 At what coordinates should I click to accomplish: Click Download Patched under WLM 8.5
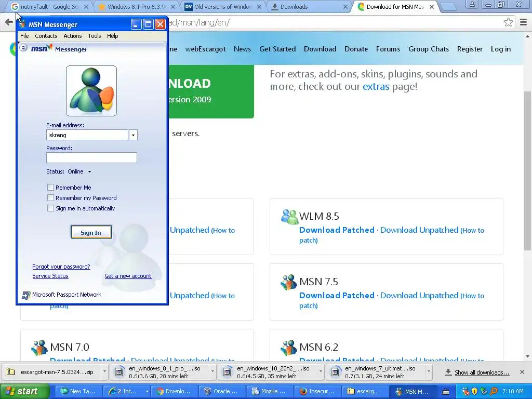coord(337,230)
